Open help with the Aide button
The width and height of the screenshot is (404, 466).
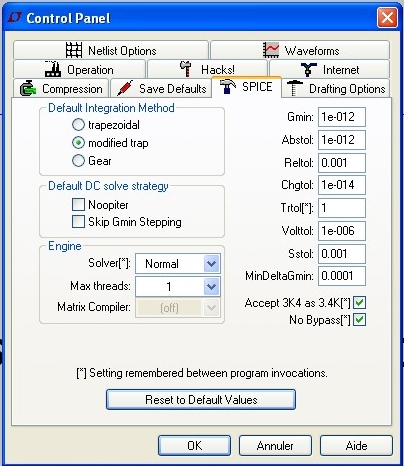[356, 445]
